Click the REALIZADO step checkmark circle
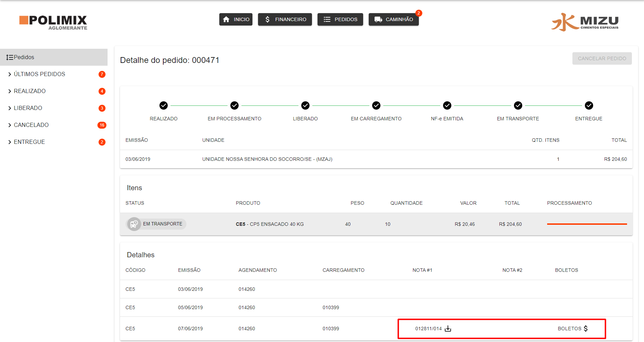This screenshot has height=342, width=644. 164,105
